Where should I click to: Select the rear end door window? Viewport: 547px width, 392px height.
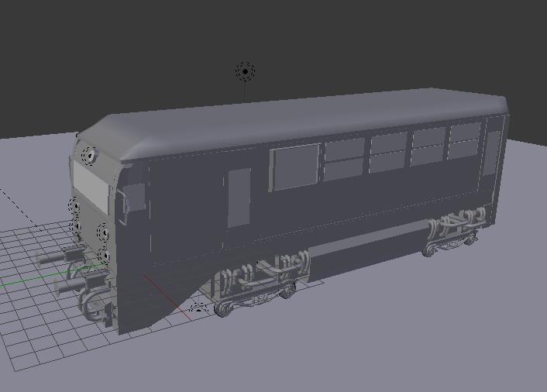pos(493,153)
